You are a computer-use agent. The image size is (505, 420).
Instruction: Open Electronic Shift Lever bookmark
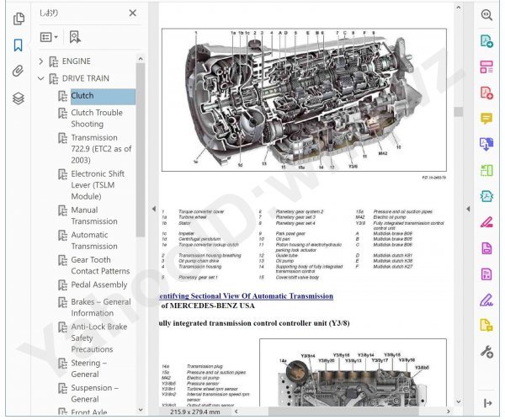coord(98,185)
